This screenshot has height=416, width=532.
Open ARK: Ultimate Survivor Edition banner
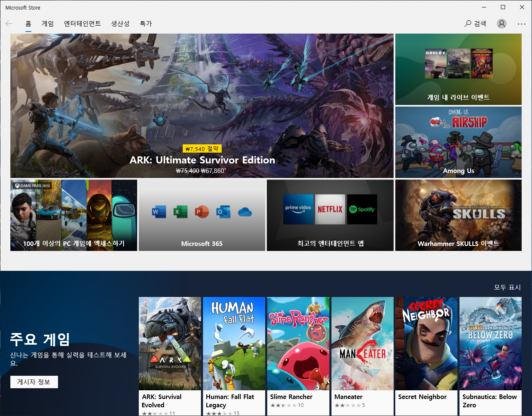(x=202, y=106)
